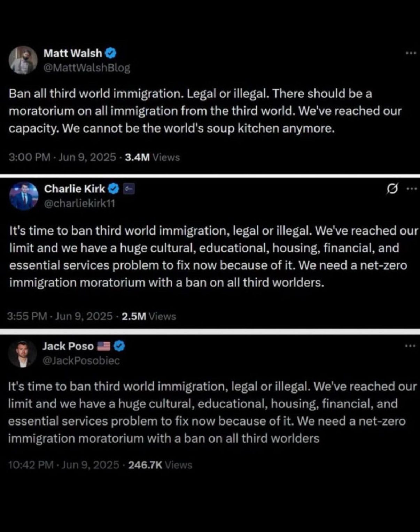
Task: Click Charlie Kirk's verified checkmark badge
Action: click(114, 189)
